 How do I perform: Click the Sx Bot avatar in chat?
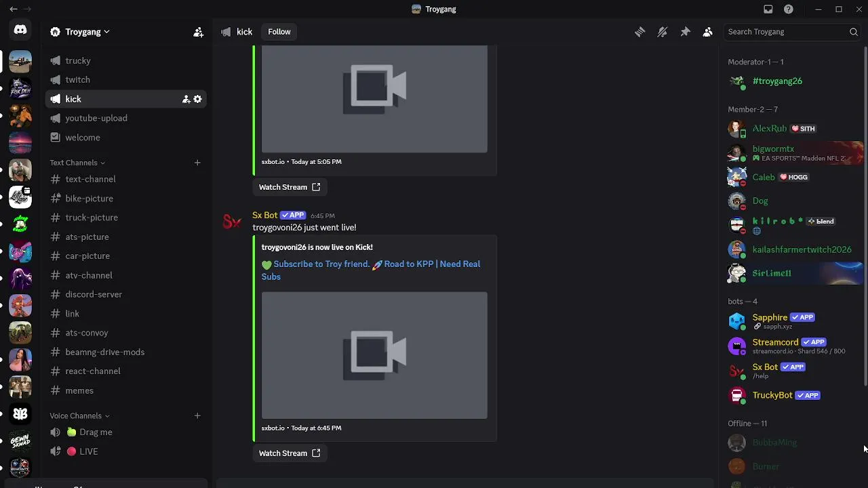click(x=232, y=222)
